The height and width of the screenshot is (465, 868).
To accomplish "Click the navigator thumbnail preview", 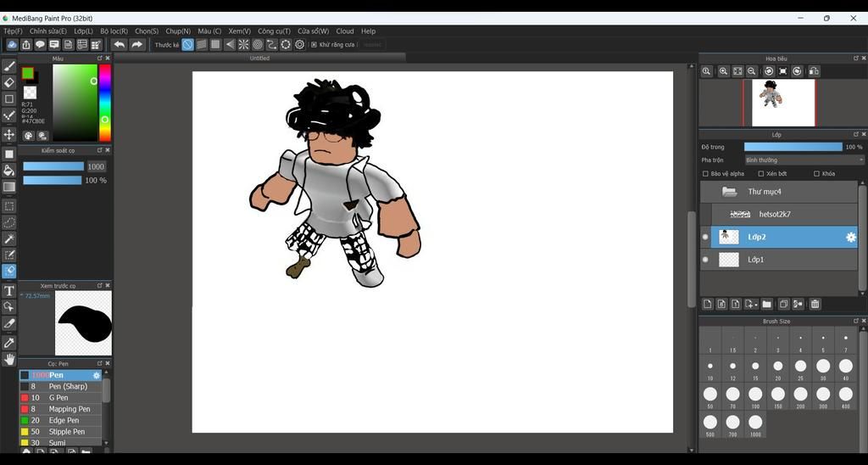I will (x=783, y=103).
